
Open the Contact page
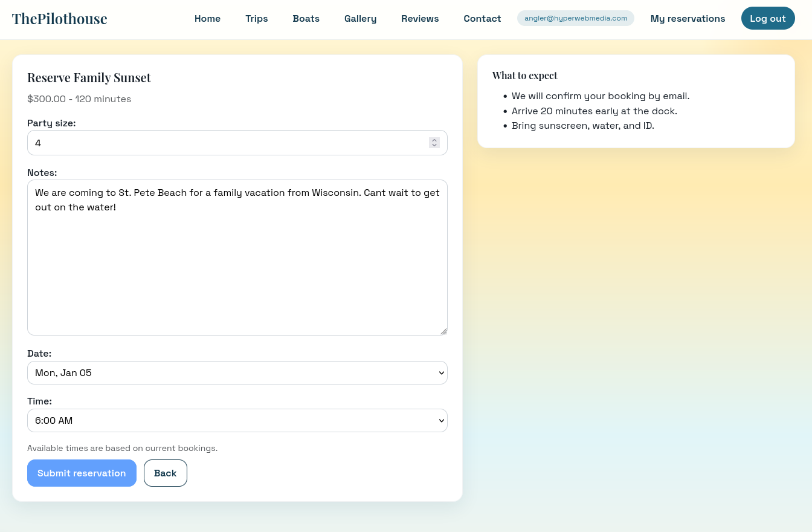coord(482,18)
